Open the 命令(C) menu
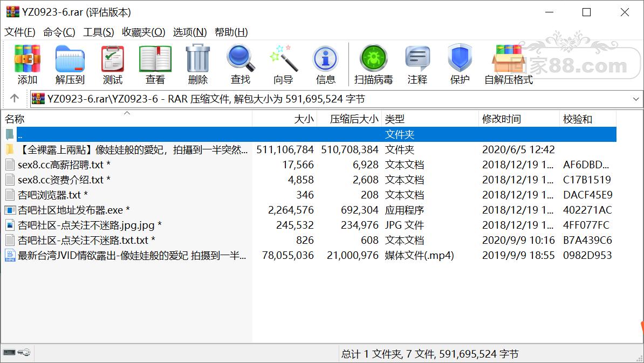 59,32
